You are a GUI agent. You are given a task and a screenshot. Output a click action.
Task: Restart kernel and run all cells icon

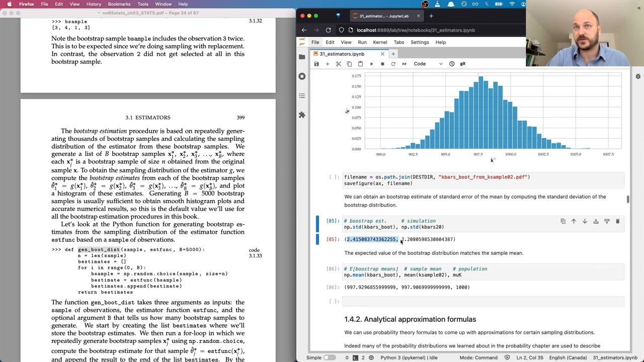pyautogui.click(x=405, y=64)
